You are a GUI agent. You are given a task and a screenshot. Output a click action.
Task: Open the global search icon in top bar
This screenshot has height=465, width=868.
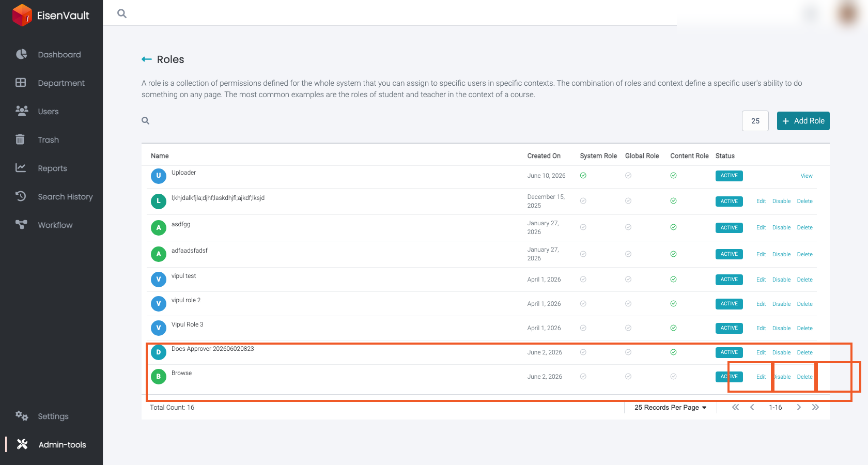click(x=122, y=13)
